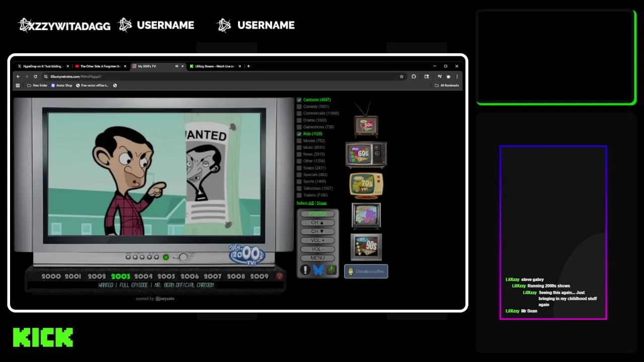
Task: Switch to The Other Side YouTube tab
Action: (x=100, y=66)
